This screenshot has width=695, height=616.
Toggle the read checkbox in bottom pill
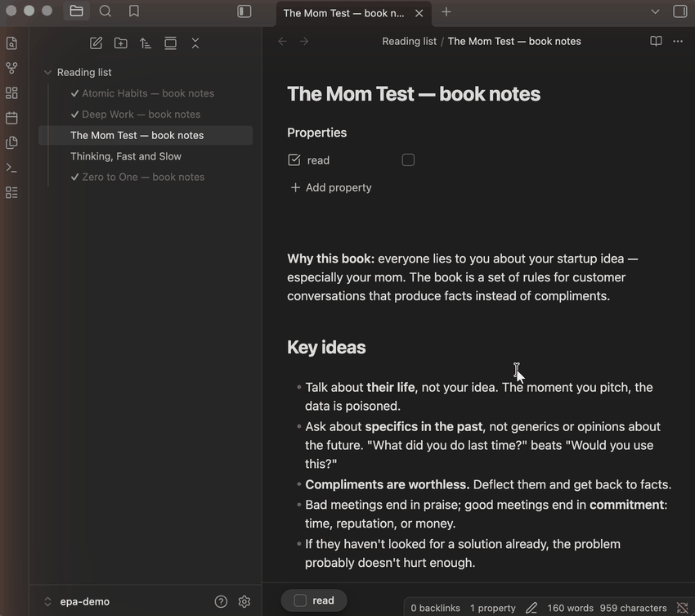300,600
